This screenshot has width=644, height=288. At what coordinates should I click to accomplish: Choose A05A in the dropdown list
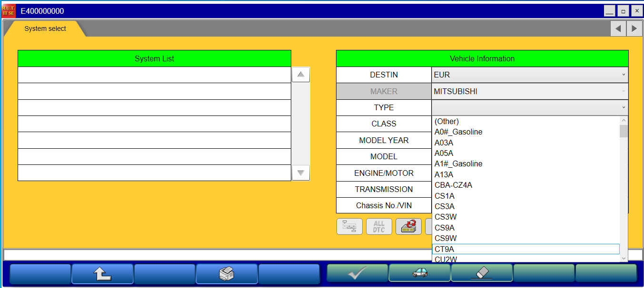(x=526, y=153)
